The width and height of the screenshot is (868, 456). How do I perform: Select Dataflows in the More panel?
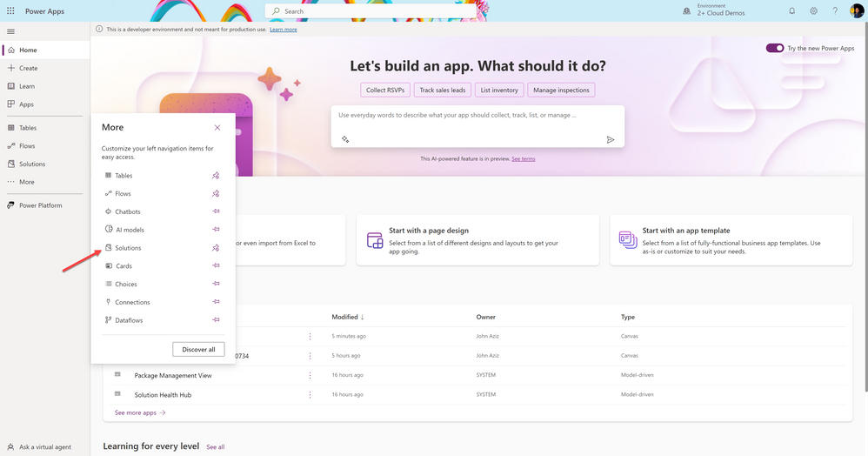(129, 320)
